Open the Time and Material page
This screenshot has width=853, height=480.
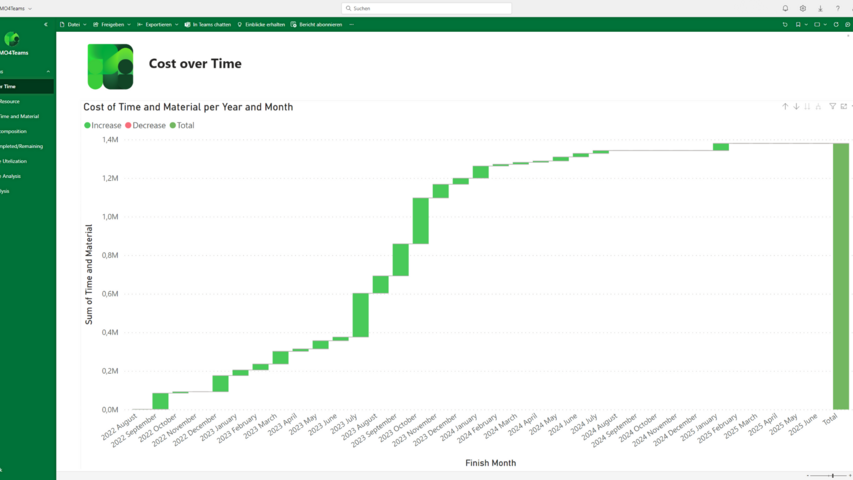(x=20, y=116)
